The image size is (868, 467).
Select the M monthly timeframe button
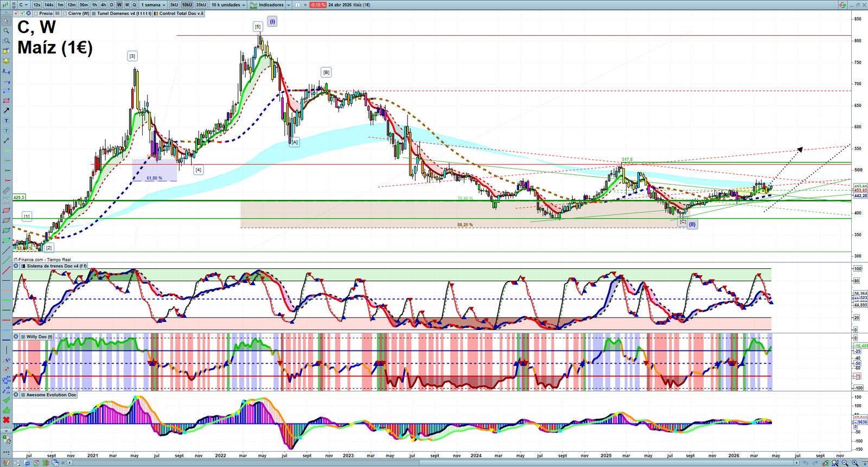[x=127, y=5]
